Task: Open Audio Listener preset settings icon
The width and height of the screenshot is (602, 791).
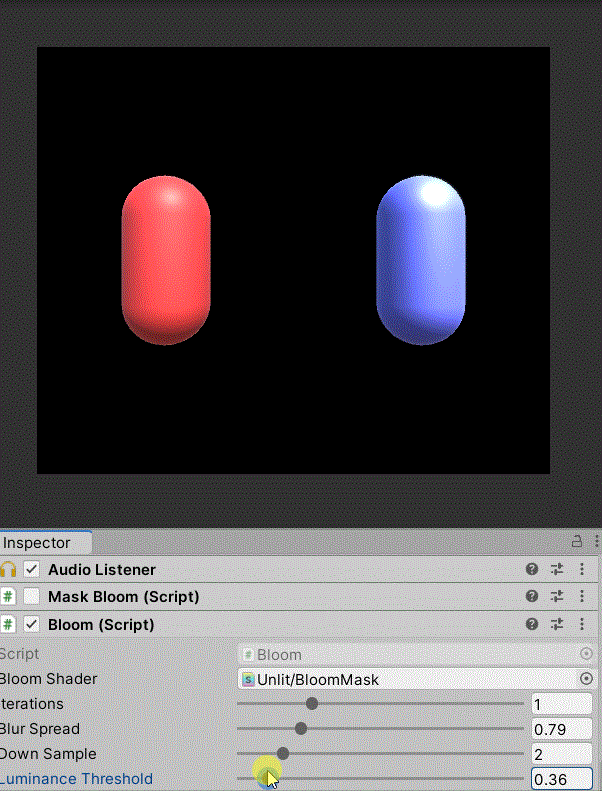Action: [x=557, y=570]
